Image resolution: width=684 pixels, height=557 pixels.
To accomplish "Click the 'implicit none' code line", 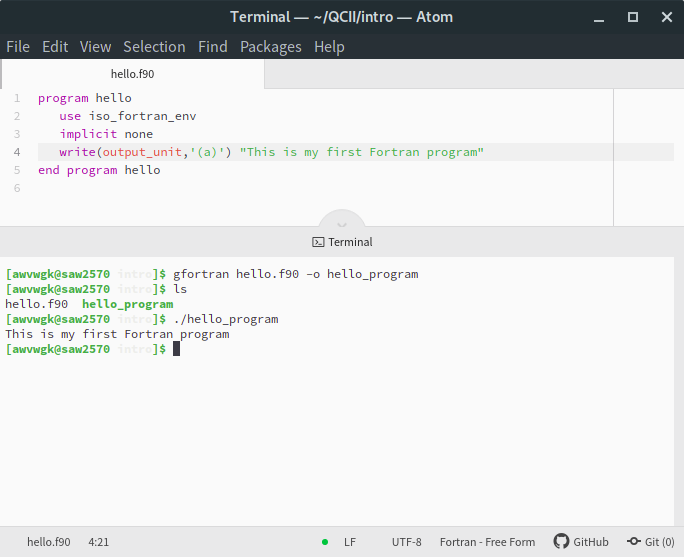I will coord(106,134).
